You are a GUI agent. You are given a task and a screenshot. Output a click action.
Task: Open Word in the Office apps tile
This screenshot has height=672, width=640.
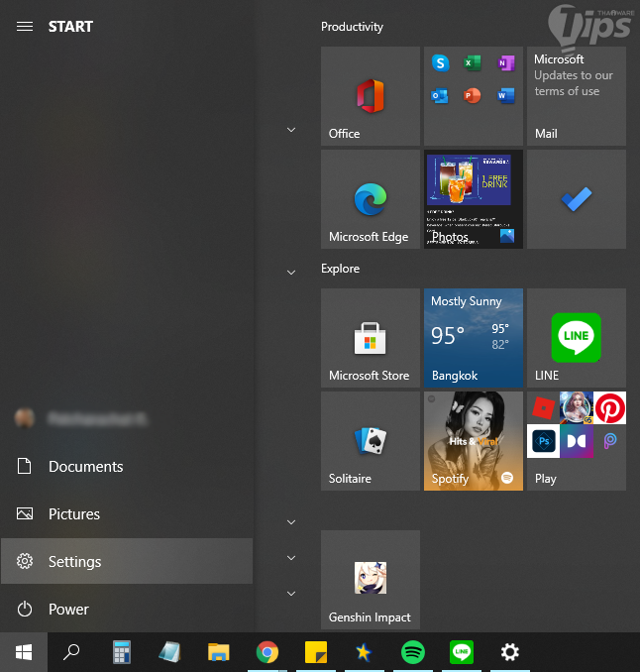click(506, 95)
